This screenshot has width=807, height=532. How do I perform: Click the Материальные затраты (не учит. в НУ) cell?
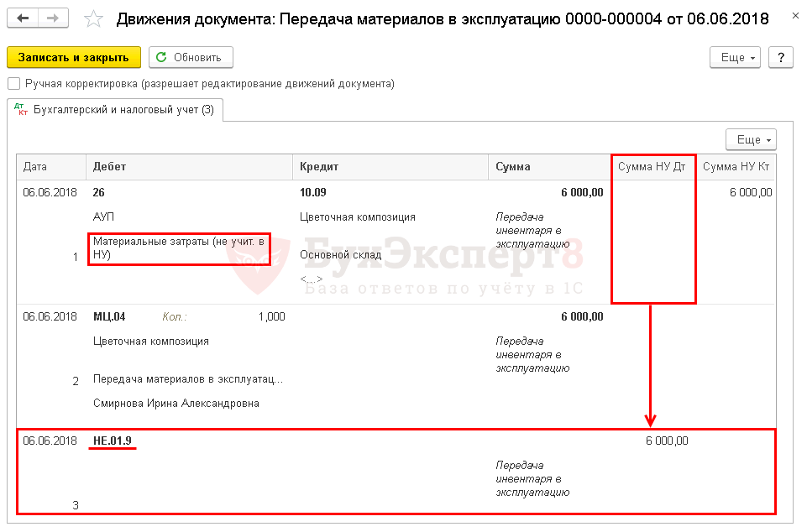click(x=178, y=248)
